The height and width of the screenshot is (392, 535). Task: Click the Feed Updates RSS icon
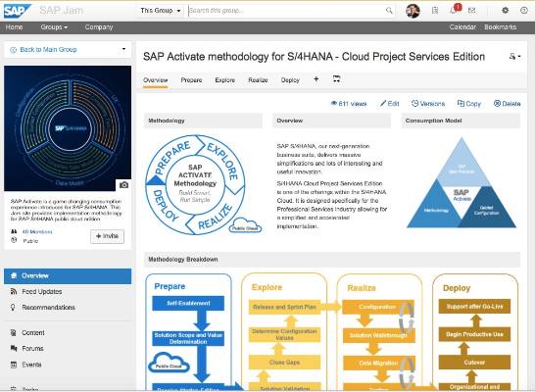(x=14, y=292)
